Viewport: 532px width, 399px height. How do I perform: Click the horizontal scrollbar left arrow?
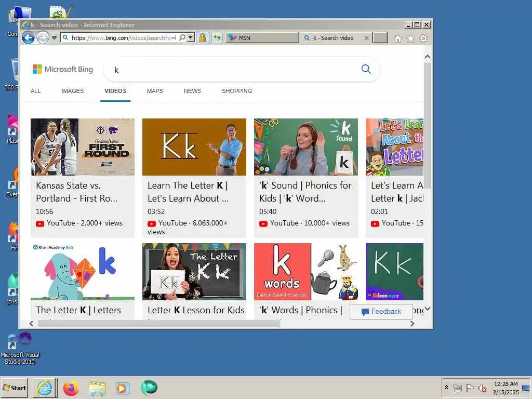click(x=32, y=324)
